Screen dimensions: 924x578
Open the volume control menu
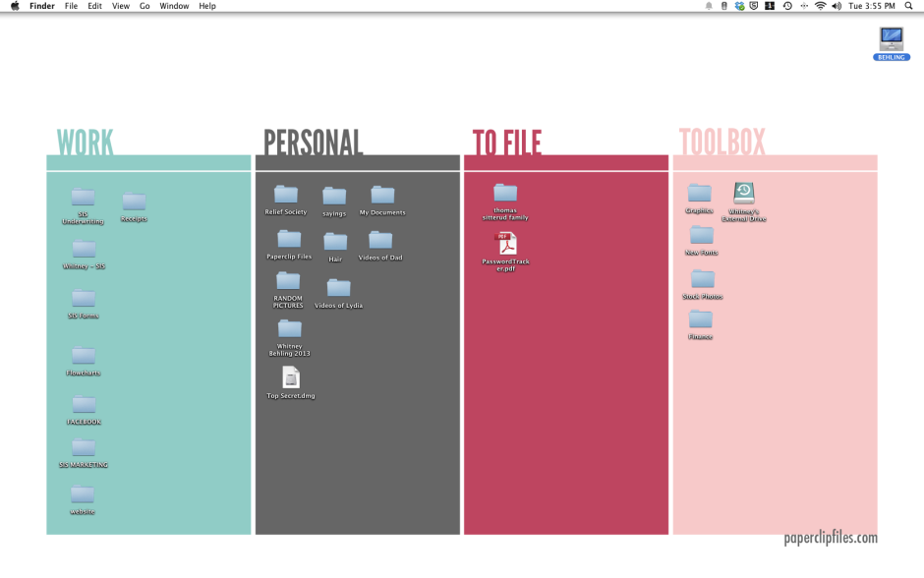click(x=837, y=6)
